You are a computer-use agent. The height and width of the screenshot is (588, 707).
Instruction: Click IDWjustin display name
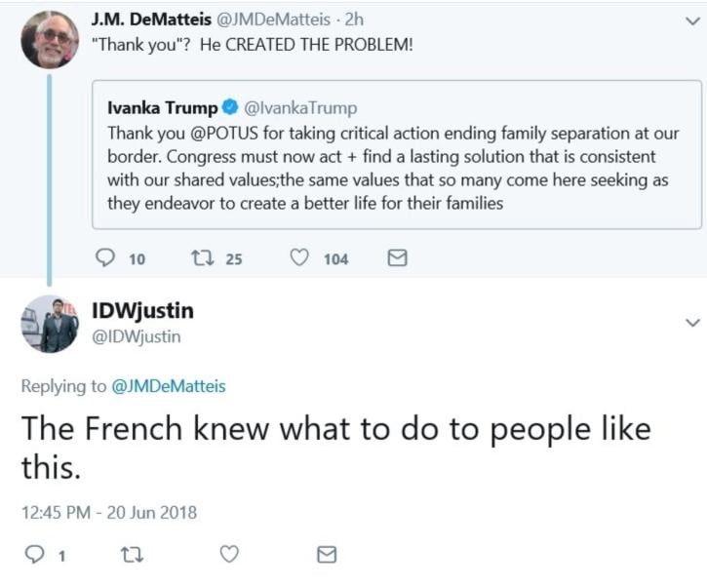[x=142, y=312]
